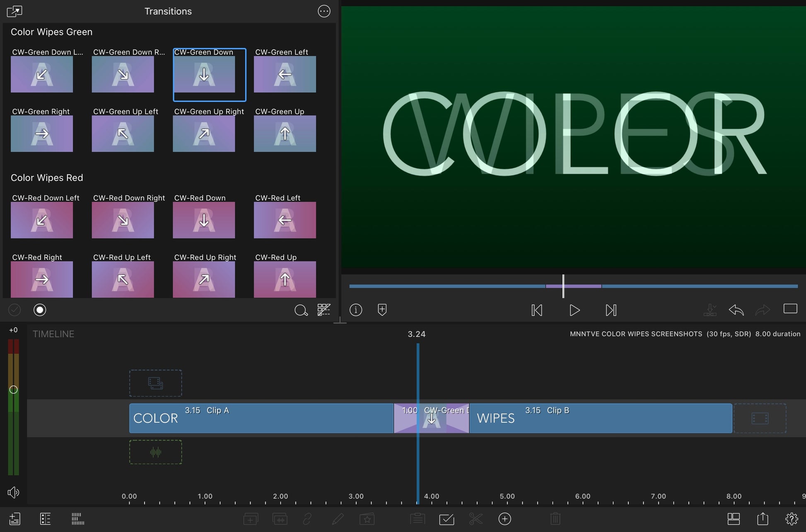Select the CW-Red Down transition thumbnail
The width and height of the screenshot is (806, 532).
coord(204,220)
